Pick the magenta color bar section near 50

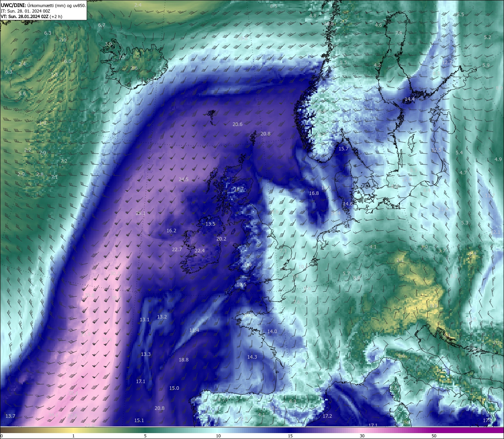(x=434, y=430)
